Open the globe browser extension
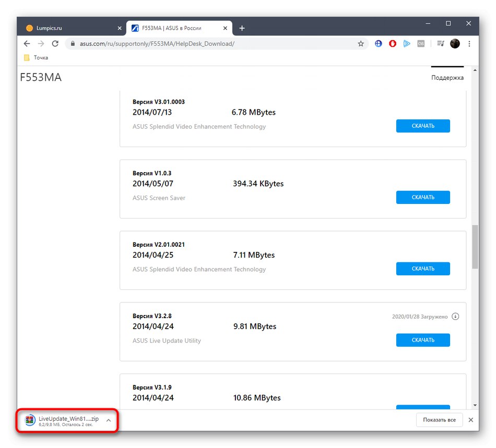 [378, 44]
